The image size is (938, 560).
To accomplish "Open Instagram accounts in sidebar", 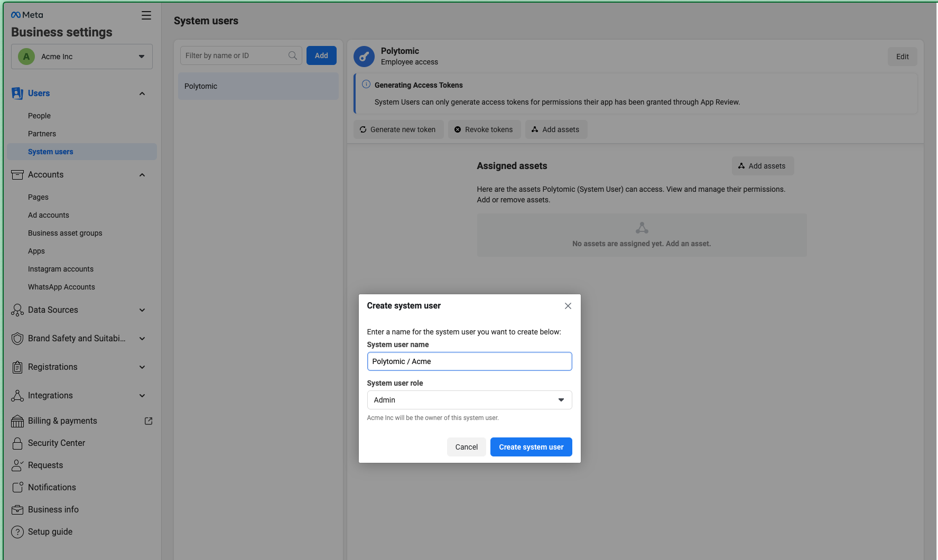I will point(61,269).
